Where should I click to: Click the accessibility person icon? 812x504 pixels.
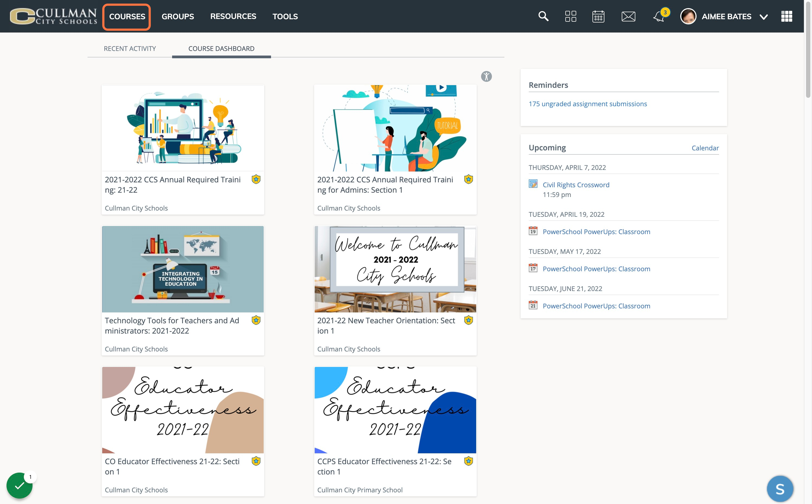486,76
